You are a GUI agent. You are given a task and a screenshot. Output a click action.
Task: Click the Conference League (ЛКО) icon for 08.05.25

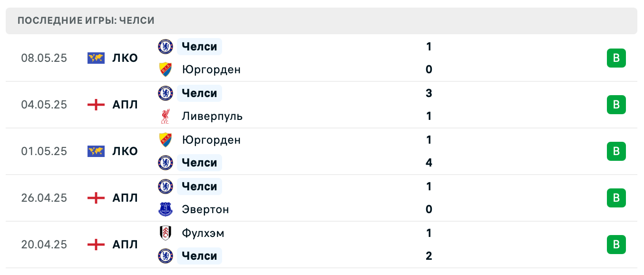click(96, 58)
